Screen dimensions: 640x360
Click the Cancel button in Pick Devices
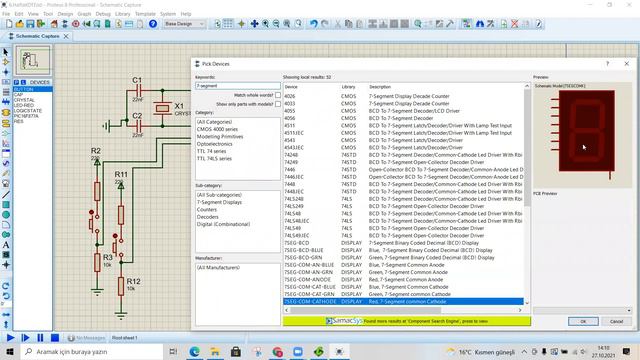pos(616,322)
